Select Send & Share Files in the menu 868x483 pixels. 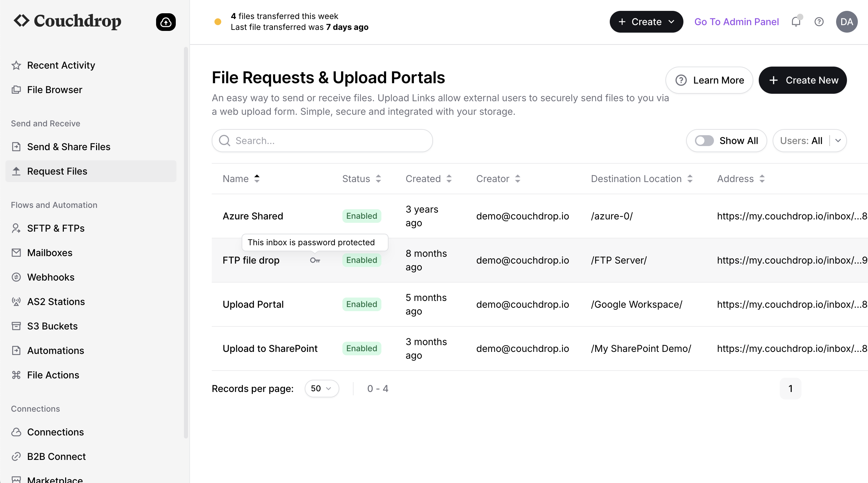pyautogui.click(x=69, y=147)
